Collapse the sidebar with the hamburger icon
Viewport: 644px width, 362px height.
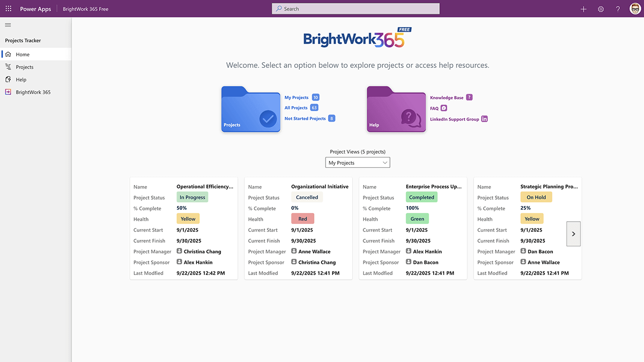8,25
